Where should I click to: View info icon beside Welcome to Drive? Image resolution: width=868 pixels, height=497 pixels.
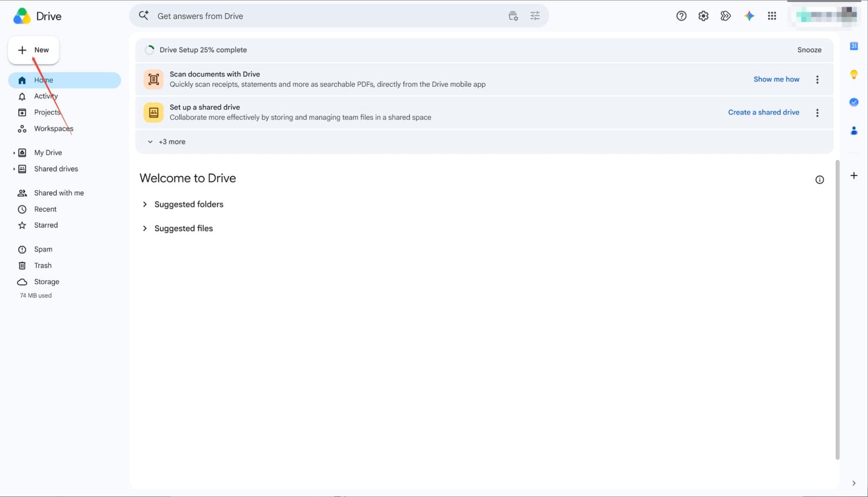tap(820, 180)
